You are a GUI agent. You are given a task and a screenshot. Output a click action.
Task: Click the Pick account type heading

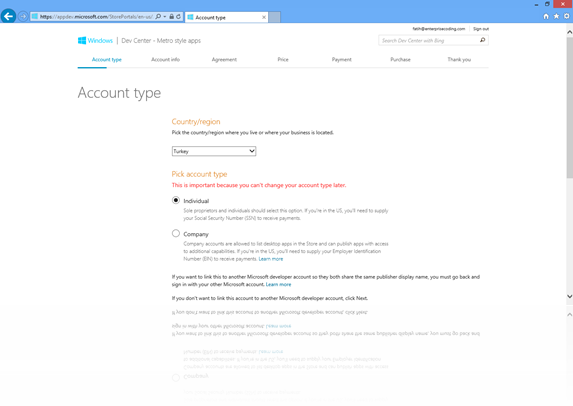[200, 174]
